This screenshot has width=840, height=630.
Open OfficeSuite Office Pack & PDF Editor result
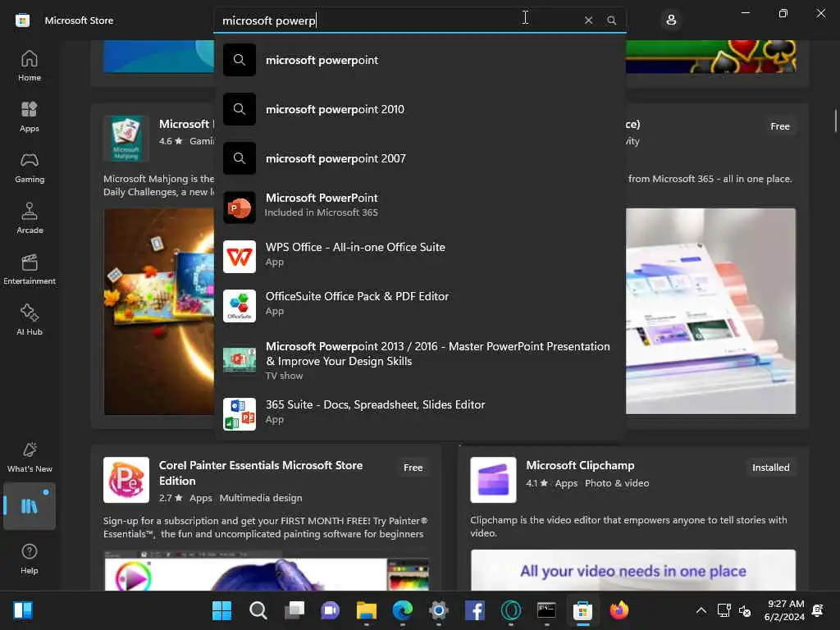coord(419,305)
